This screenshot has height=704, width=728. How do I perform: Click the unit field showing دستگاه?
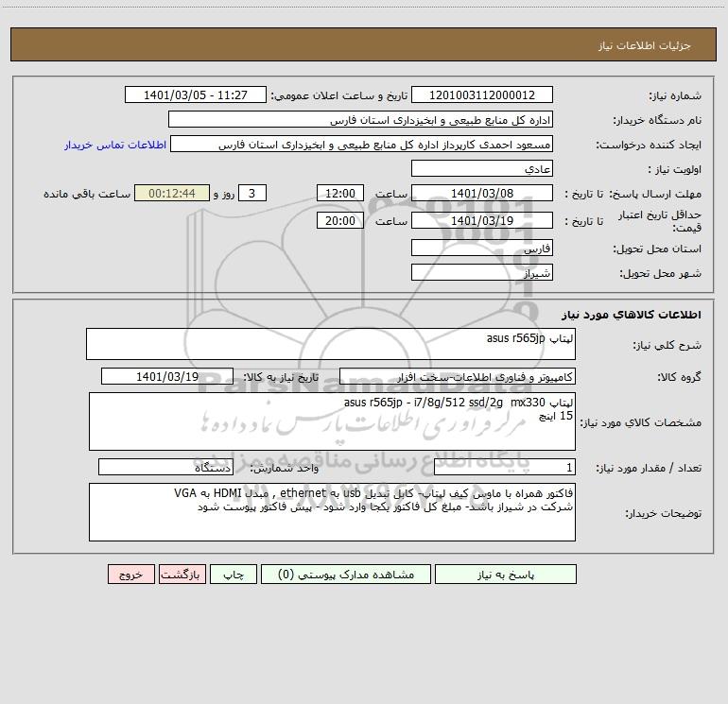(x=165, y=467)
